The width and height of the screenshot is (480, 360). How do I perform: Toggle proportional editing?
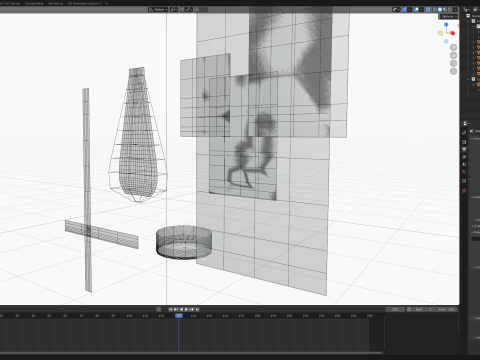(x=197, y=9)
